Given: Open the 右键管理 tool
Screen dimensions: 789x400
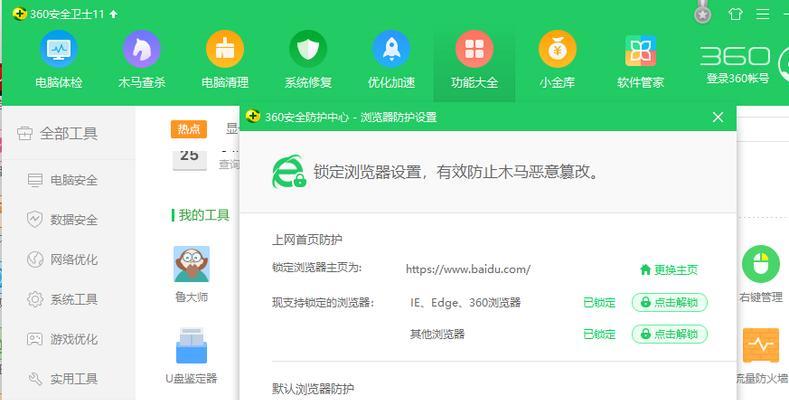Looking at the screenshot, I should point(760,274).
